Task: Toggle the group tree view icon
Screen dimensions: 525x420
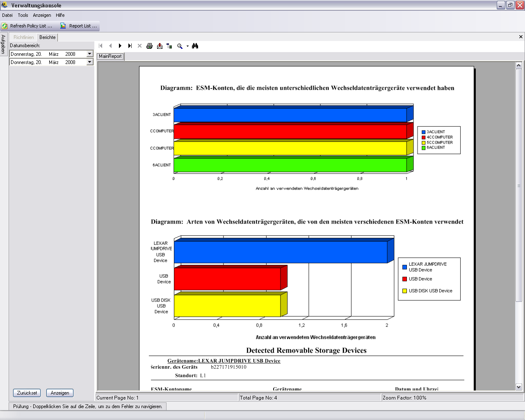Action: tap(169, 46)
